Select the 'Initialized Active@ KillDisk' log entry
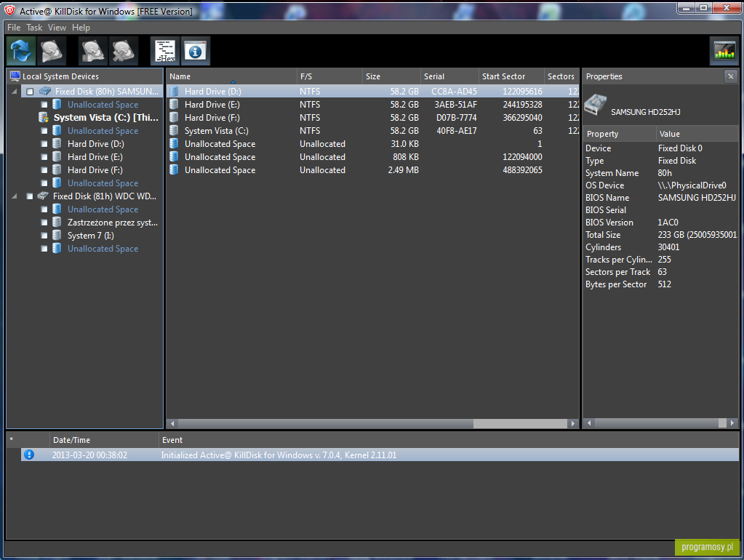This screenshot has height=560, width=744. [x=380, y=455]
